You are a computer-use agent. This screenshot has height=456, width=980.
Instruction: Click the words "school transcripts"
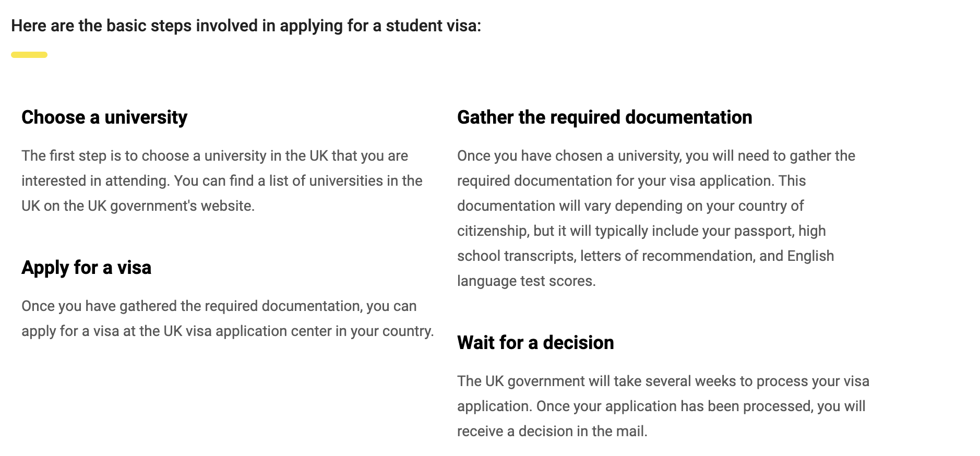[516, 256]
